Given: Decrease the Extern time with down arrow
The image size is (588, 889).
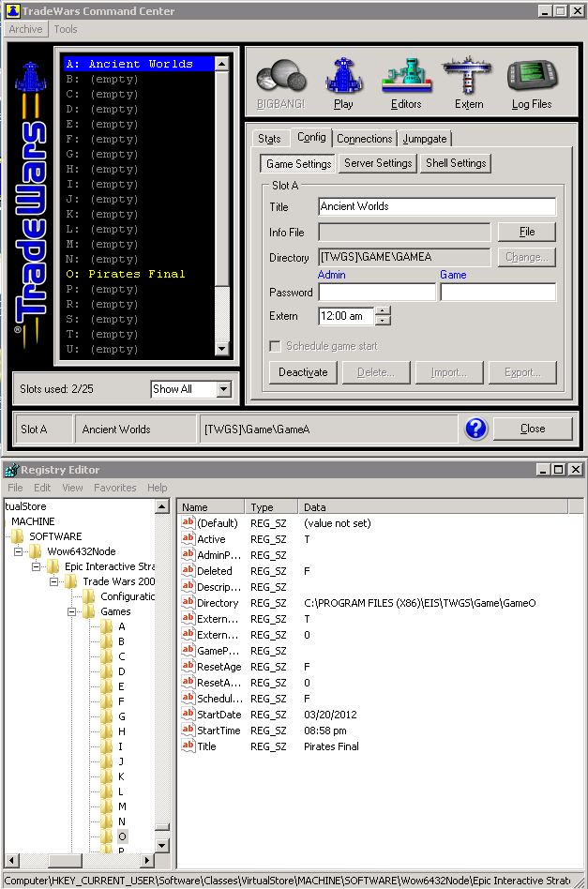Looking at the screenshot, I should tap(384, 321).
